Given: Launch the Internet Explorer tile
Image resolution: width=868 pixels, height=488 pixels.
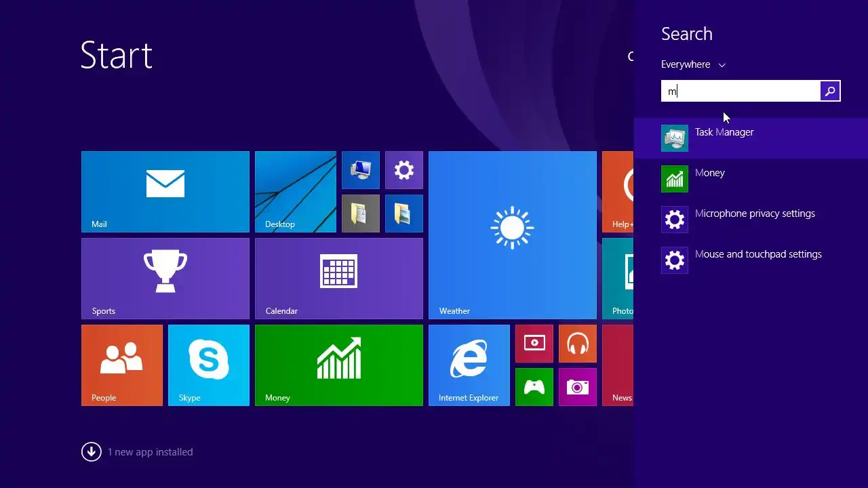Looking at the screenshot, I should (x=469, y=365).
